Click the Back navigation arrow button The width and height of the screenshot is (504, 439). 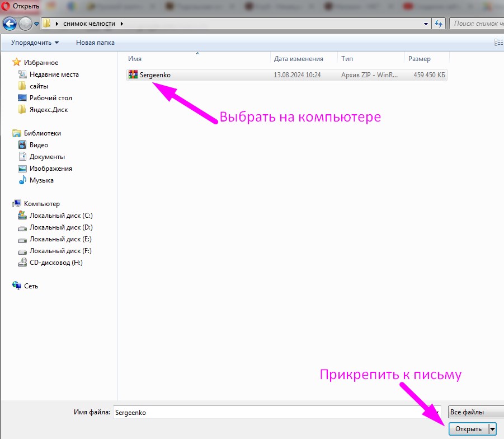pyautogui.click(x=10, y=24)
